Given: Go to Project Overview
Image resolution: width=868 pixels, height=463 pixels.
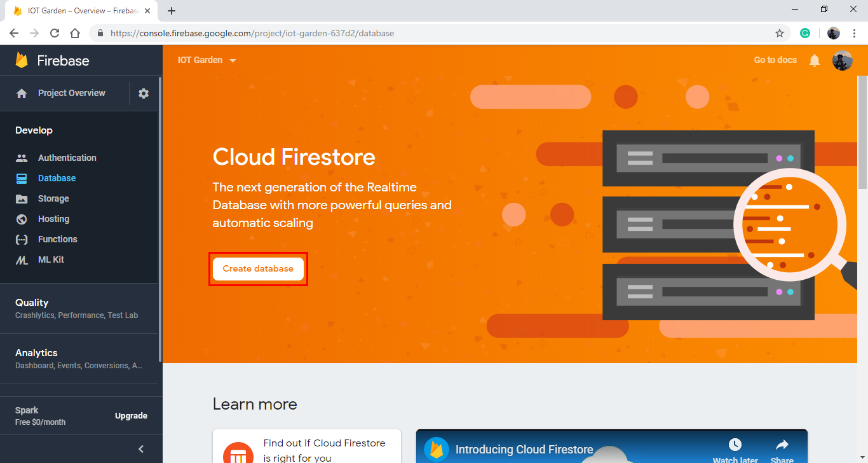Looking at the screenshot, I should [71, 93].
